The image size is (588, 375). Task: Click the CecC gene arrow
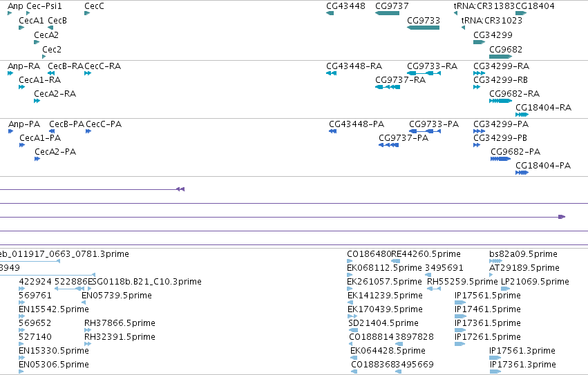(87, 13)
